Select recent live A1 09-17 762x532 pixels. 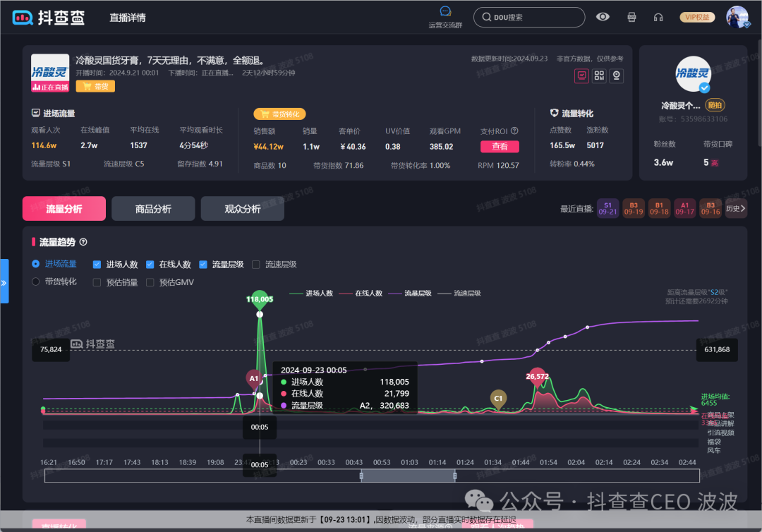[684, 208]
